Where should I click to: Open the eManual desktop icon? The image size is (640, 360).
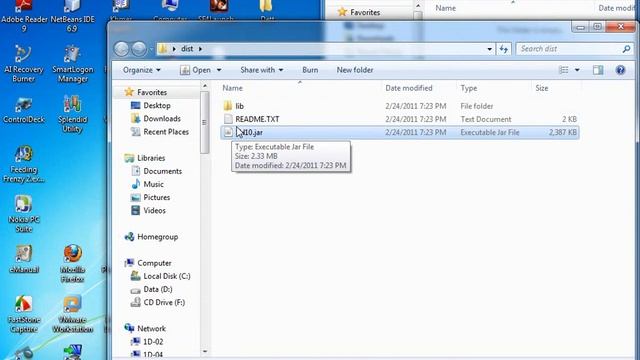coord(24,259)
